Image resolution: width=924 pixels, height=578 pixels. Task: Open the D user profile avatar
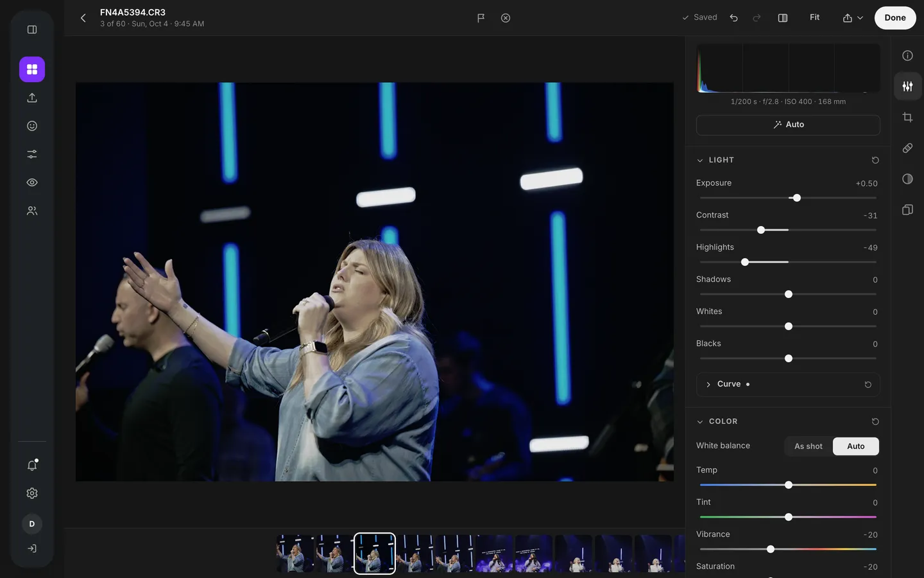(x=32, y=524)
